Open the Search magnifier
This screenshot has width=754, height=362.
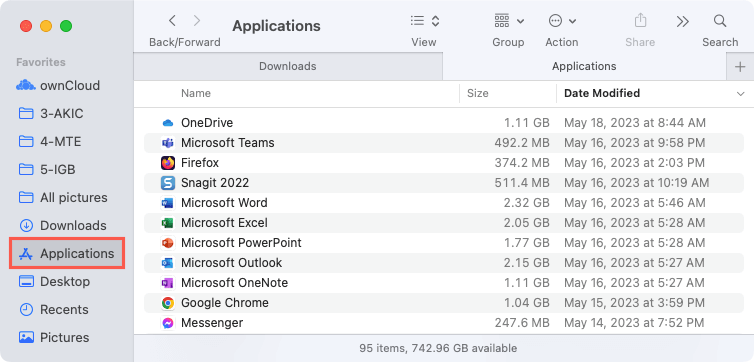coord(720,21)
